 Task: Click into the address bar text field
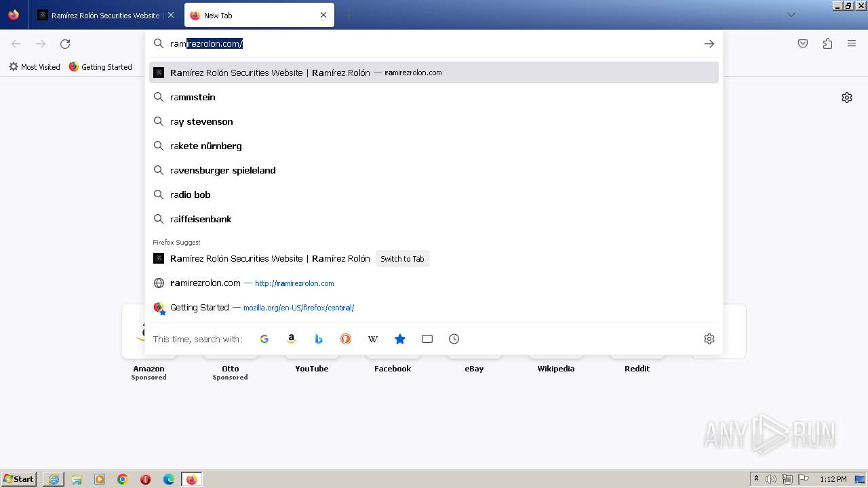pyautogui.click(x=434, y=44)
